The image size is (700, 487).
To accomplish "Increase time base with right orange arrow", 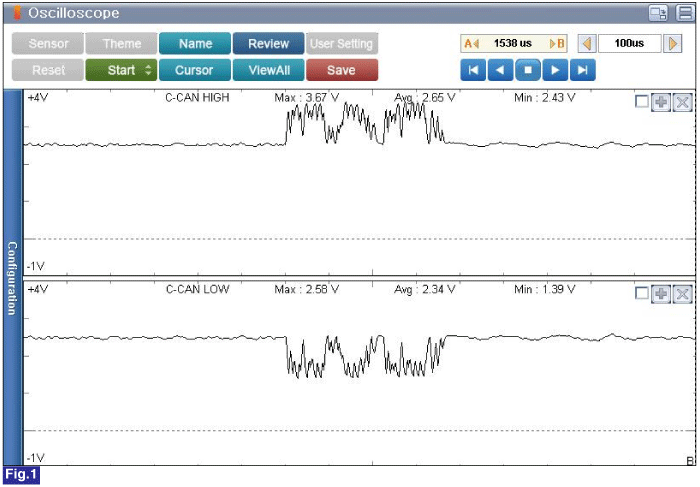I will click(x=673, y=44).
